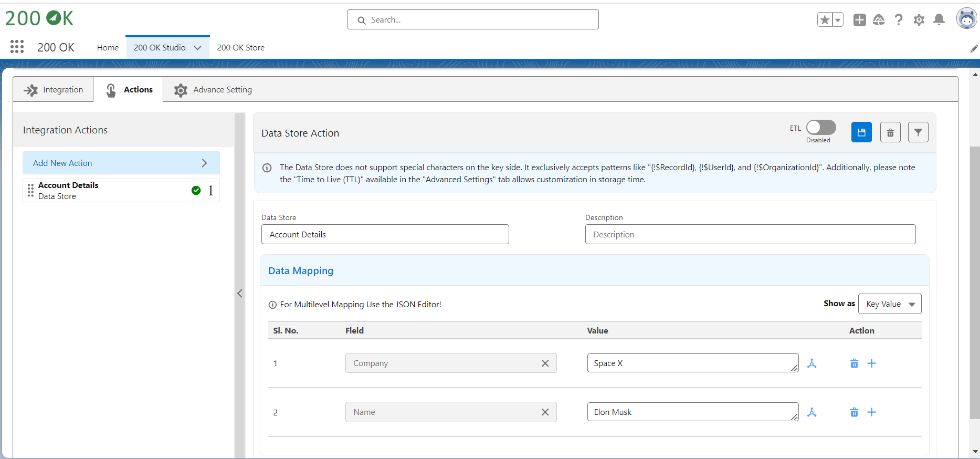
Task: Click the Description input field
Action: [x=750, y=235]
